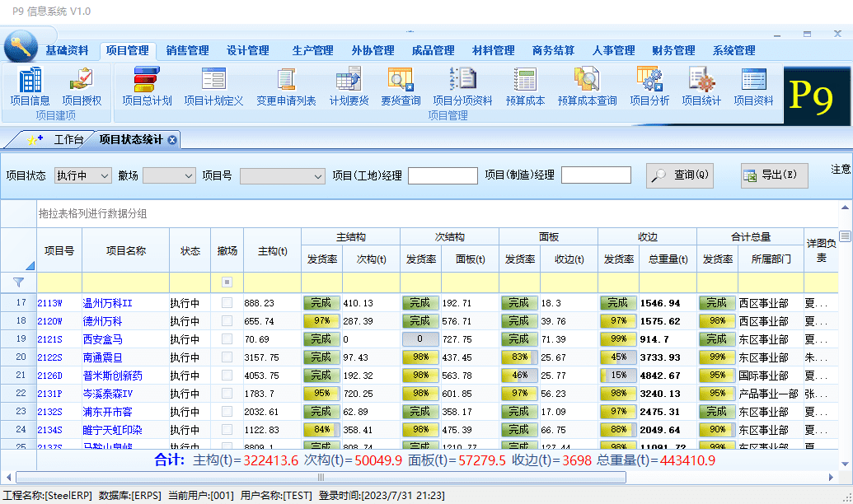
Task: Open project name link 德州万科
Action: [102, 321]
